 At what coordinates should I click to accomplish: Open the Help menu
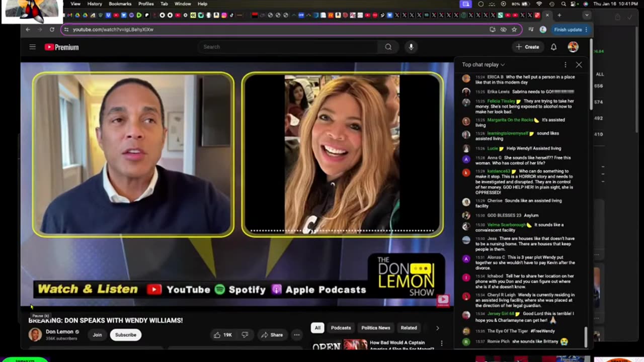coord(202,4)
